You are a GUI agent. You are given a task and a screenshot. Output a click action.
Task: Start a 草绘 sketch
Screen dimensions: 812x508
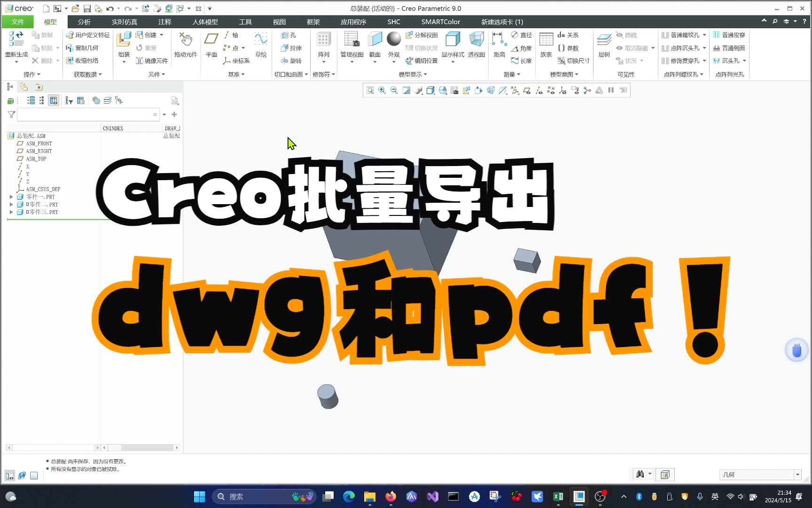pos(261,44)
